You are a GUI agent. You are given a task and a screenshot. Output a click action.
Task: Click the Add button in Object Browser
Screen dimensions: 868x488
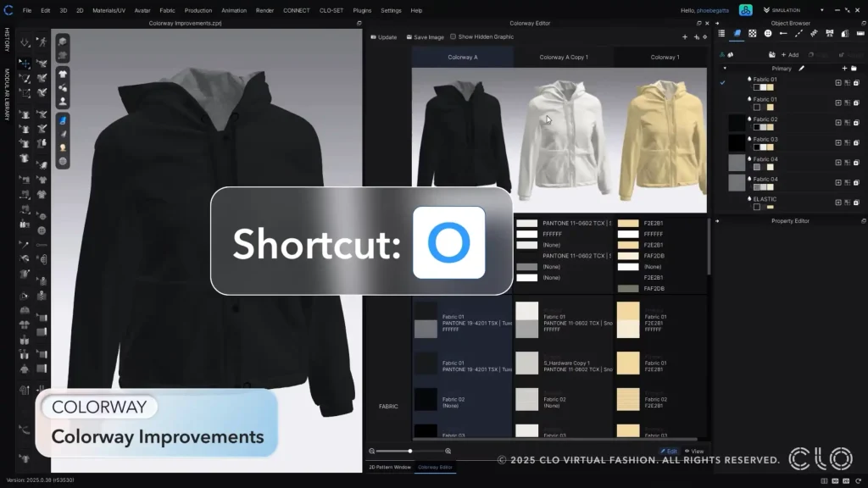pos(788,55)
